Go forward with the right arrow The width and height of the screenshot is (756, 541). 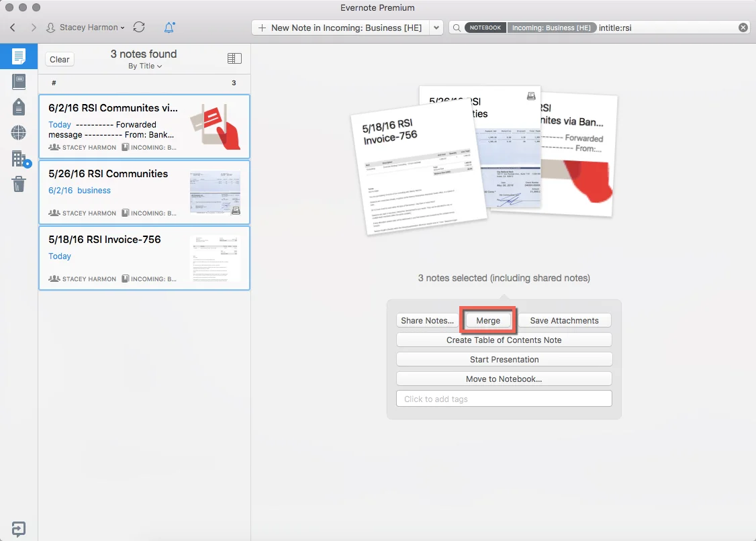click(x=34, y=28)
